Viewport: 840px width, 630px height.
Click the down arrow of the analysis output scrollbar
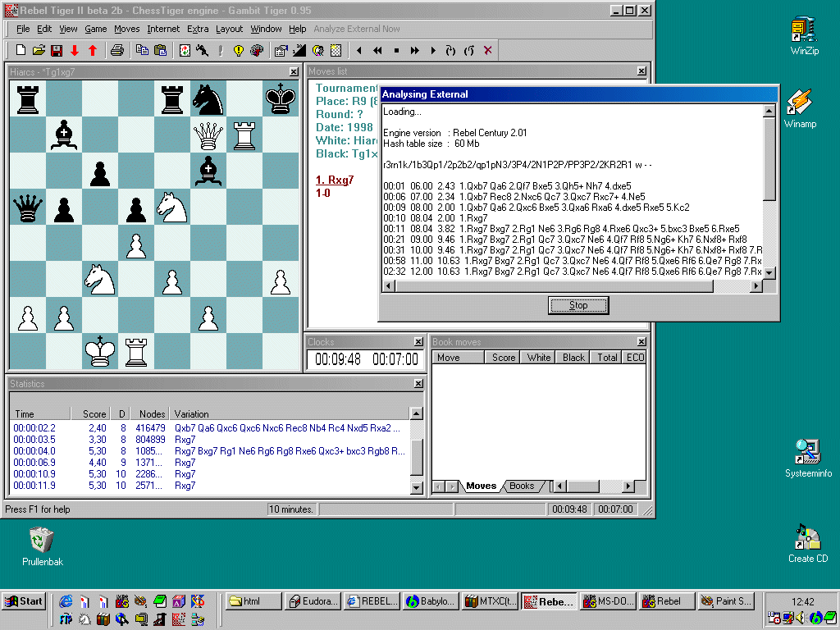point(769,272)
